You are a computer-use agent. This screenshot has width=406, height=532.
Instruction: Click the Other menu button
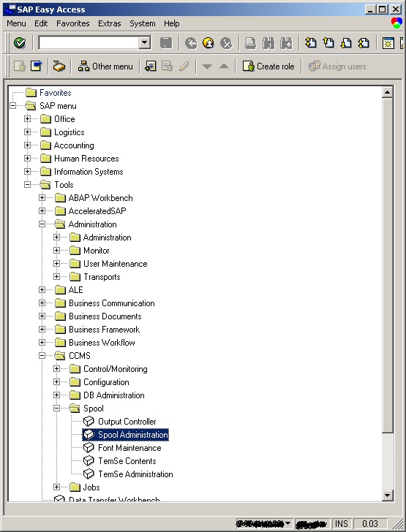[105, 66]
